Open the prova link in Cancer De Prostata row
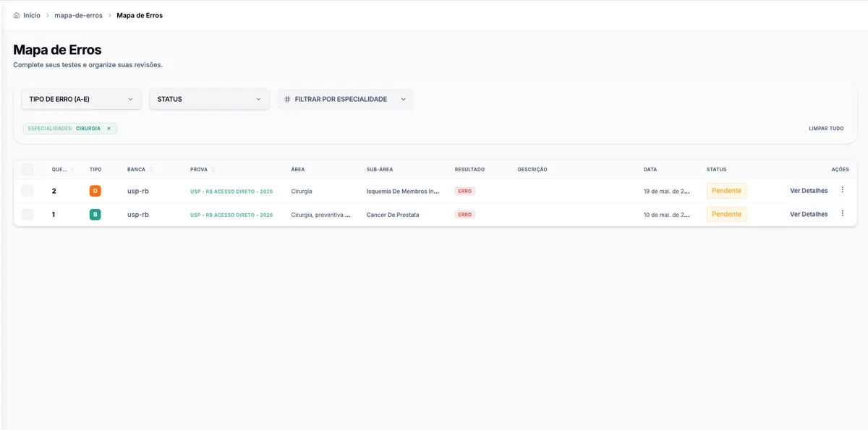The height and width of the screenshot is (430, 868). (x=231, y=215)
